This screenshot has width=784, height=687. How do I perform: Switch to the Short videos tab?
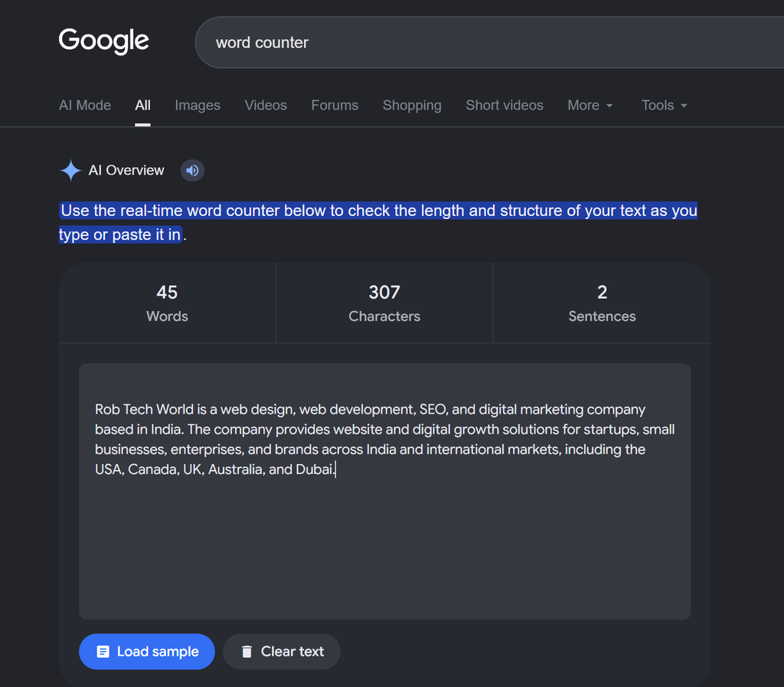coord(505,105)
